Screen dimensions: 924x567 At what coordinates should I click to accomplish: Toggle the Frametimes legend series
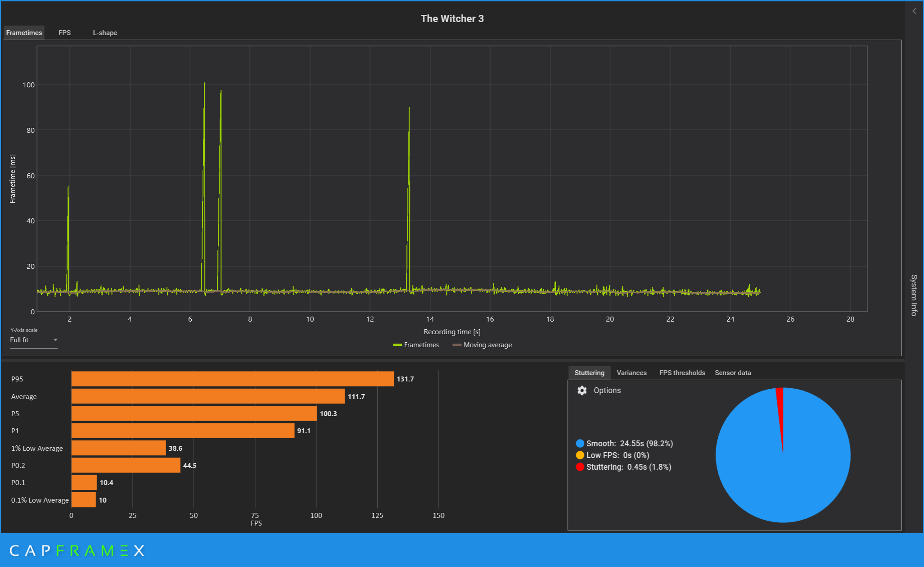pos(416,345)
